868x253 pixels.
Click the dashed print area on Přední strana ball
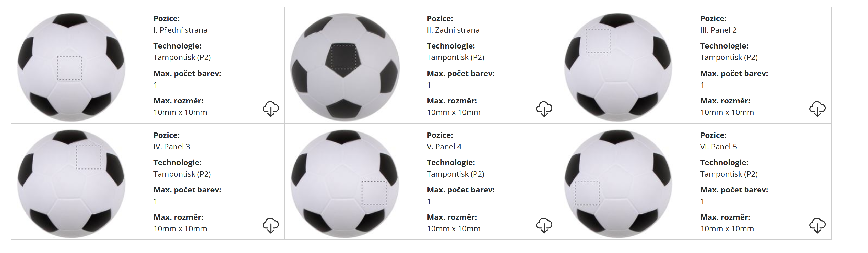point(69,68)
